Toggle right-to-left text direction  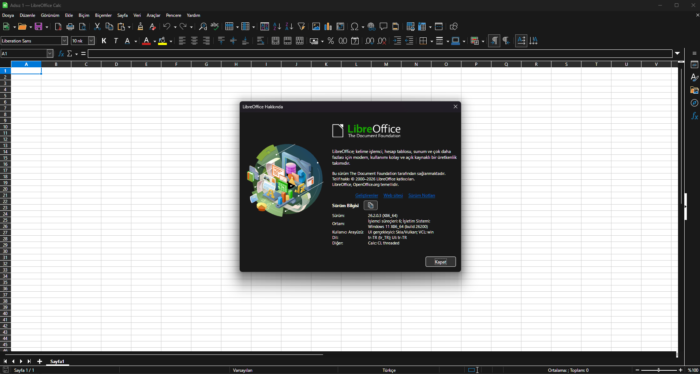(506, 41)
